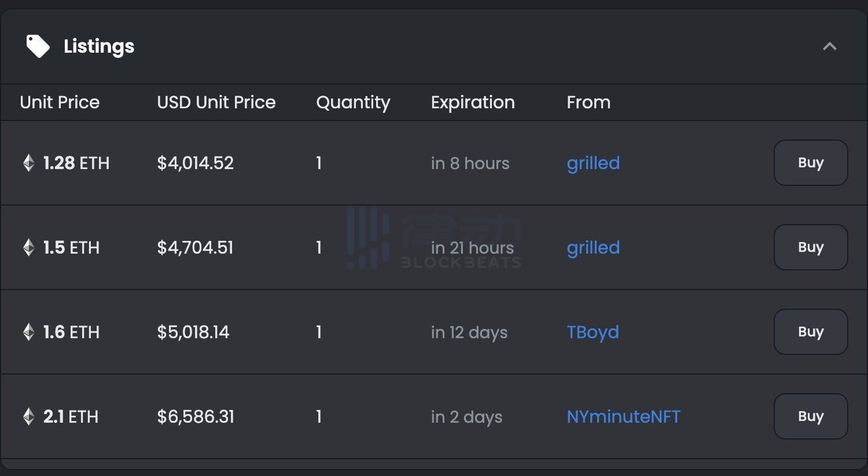868x476 pixels.
Task: Click the Ethereum icon beside 1.28 ETH
Action: tap(28, 163)
